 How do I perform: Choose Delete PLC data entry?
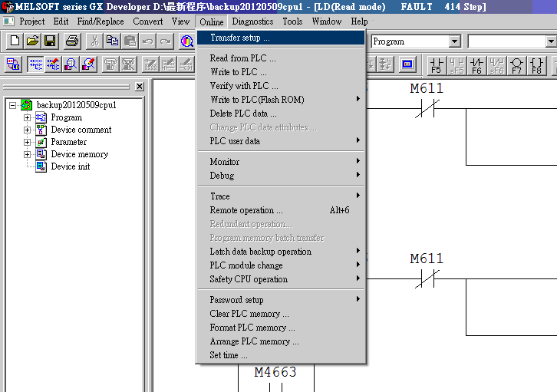(x=282, y=114)
